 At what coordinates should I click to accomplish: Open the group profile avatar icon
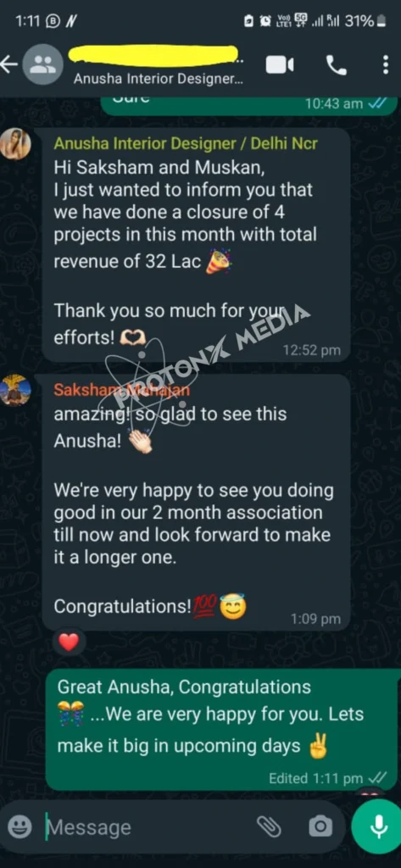42,64
